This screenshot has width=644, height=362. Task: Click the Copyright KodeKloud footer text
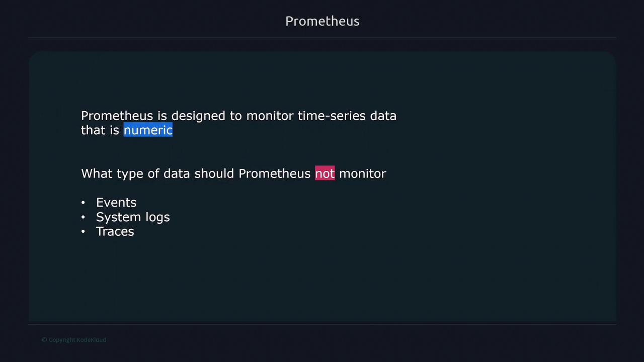click(x=74, y=340)
